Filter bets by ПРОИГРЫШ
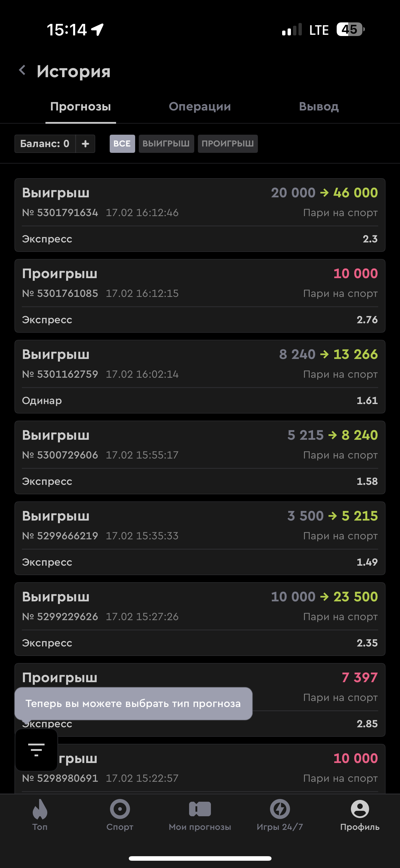 pos(228,144)
